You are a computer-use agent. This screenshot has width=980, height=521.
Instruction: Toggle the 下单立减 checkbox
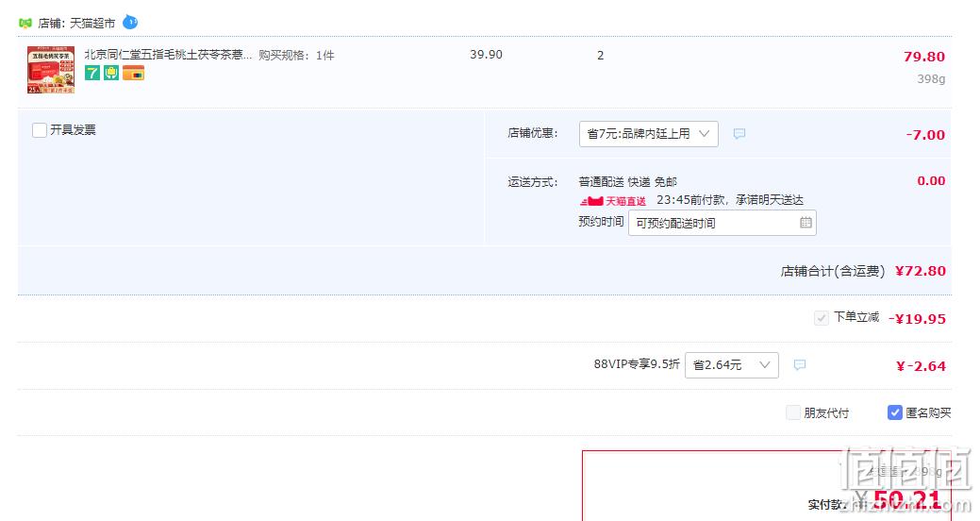click(822, 318)
